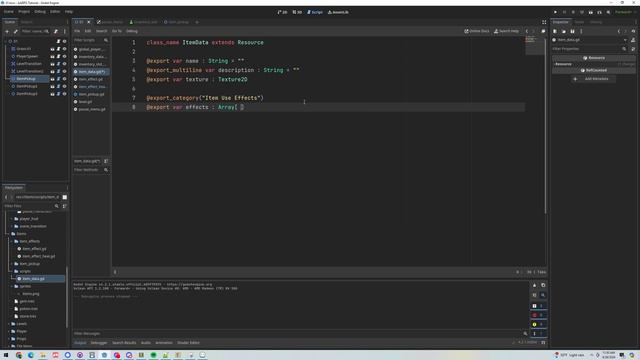Toggle visibility of the ItemPickup node
Viewport: 640px width, 360px height.
64,79
